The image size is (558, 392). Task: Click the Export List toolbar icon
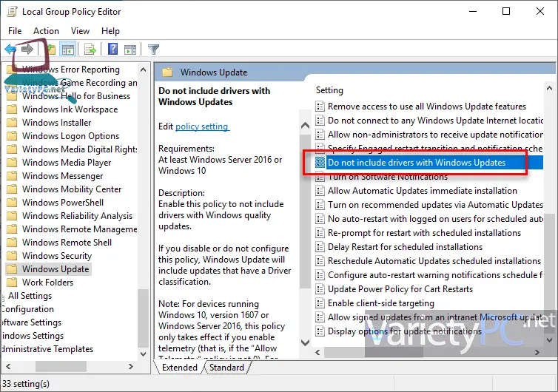[90, 49]
